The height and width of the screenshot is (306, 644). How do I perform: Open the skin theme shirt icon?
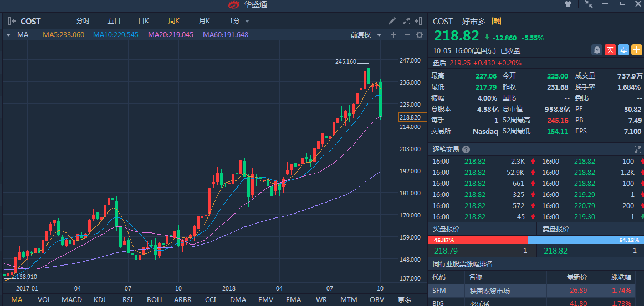(568, 4)
